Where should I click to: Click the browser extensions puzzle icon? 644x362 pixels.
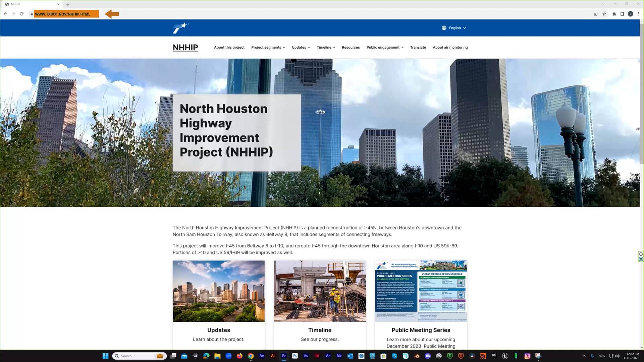tap(614, 14)
